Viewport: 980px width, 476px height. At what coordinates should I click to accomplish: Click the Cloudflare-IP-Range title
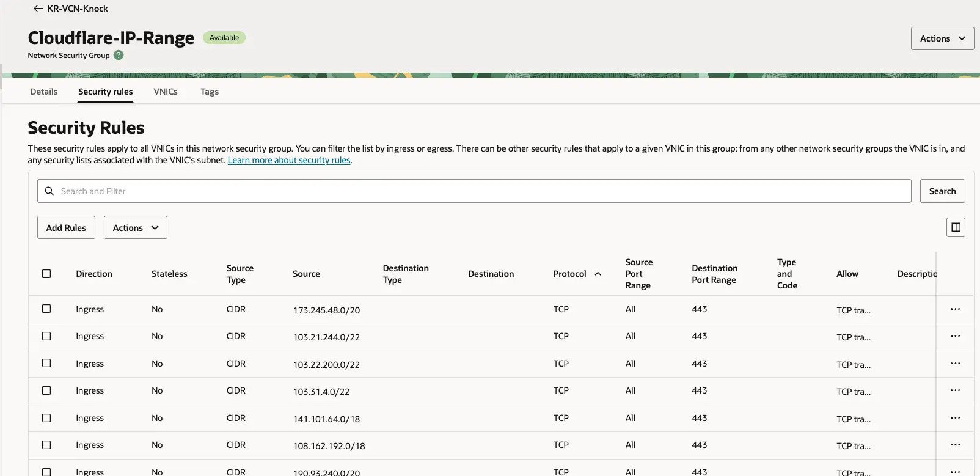(x=111, y=38)
